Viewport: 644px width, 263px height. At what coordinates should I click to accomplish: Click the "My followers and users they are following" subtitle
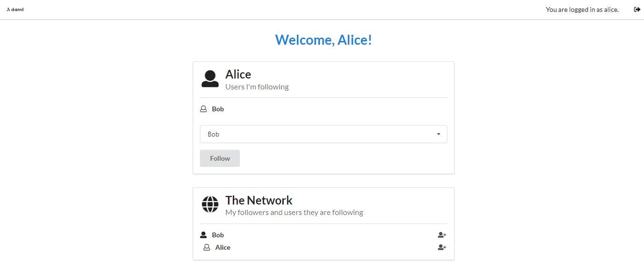tap(294, 213)
